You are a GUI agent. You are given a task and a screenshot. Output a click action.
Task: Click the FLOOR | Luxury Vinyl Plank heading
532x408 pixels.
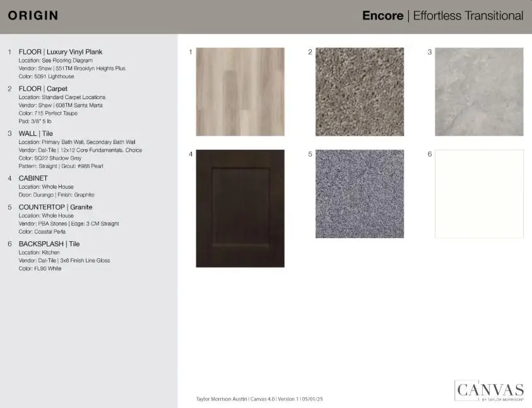pyautogui.click(x=61, y=52)
